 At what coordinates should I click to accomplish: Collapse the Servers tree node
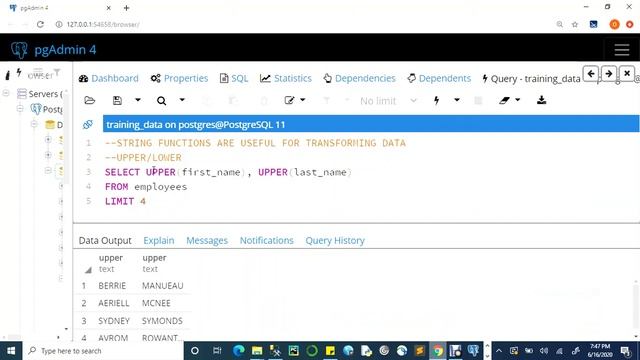[x=6, y=93]
